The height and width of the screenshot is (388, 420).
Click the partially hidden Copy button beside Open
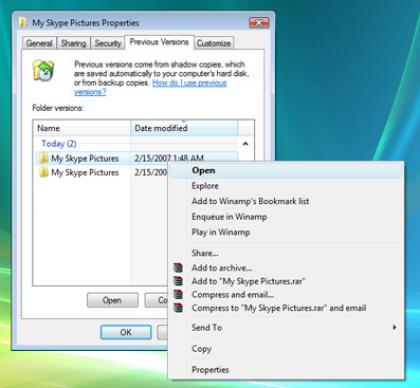(x=157, y=300)
